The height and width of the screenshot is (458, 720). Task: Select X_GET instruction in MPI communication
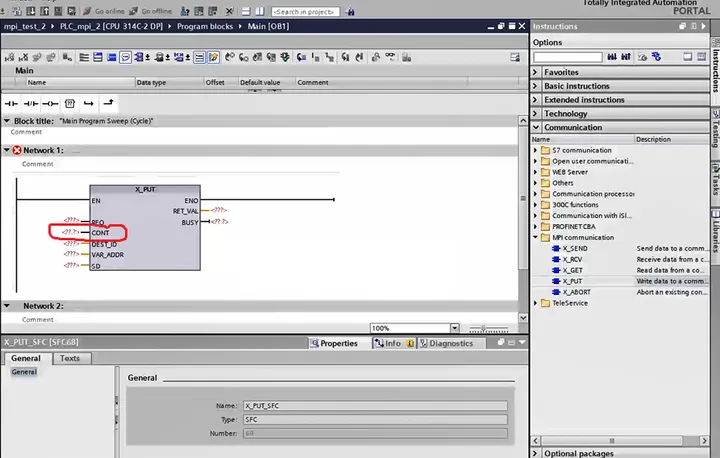(x=573, y=270)
